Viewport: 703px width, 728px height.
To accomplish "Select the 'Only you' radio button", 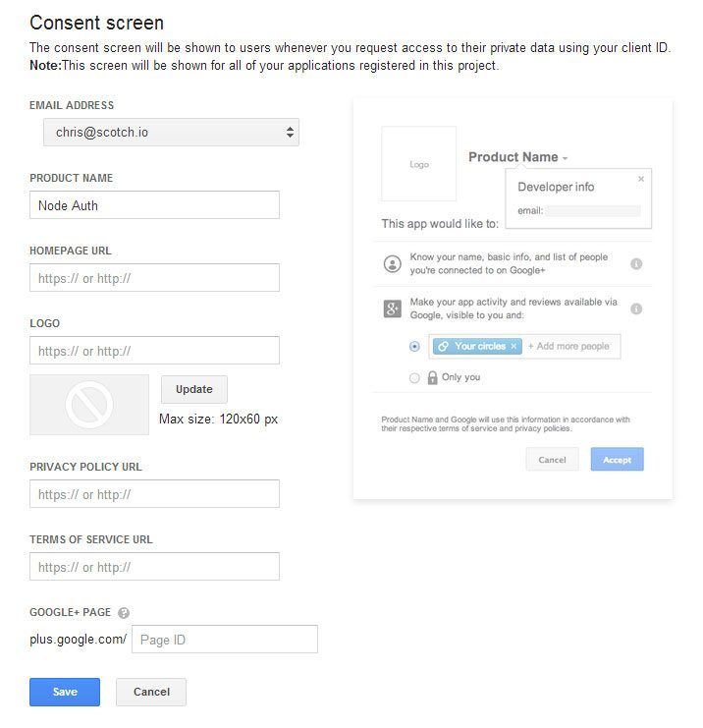I will [x=415, y=377].
